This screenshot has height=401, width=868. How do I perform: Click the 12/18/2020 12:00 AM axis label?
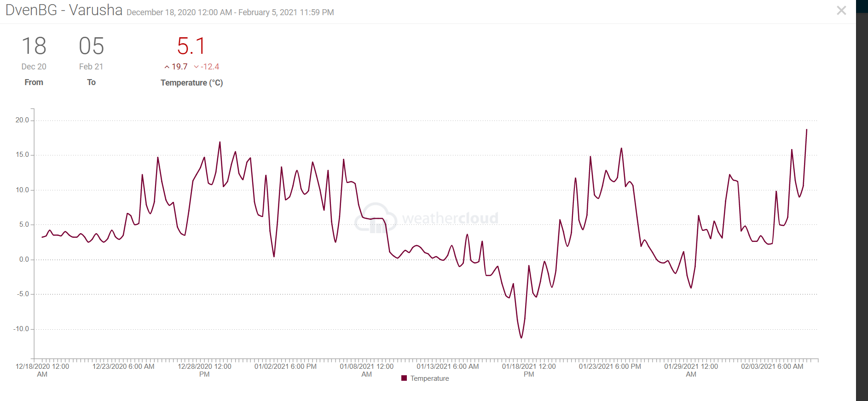point(42,370)
